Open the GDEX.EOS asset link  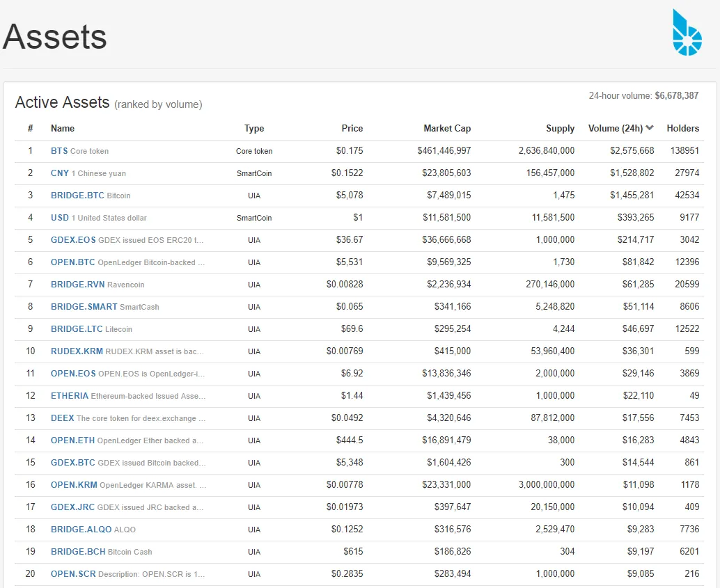[x=73, y=240]
